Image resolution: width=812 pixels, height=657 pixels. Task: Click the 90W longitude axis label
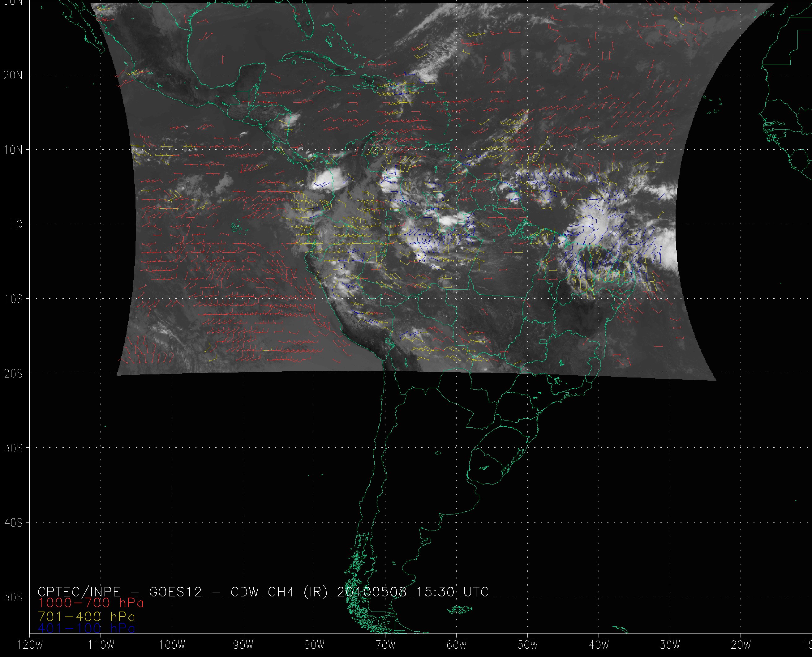(243, 645)
